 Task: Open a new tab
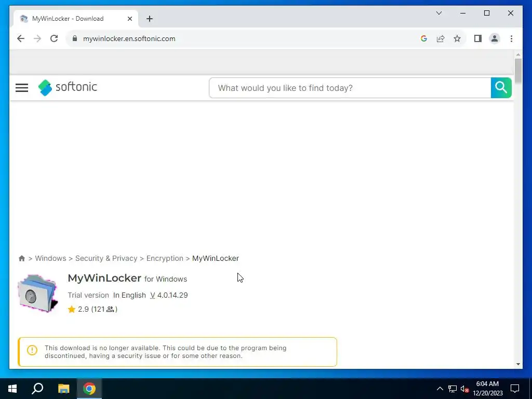pyautogui.click(x=150, y=19)
